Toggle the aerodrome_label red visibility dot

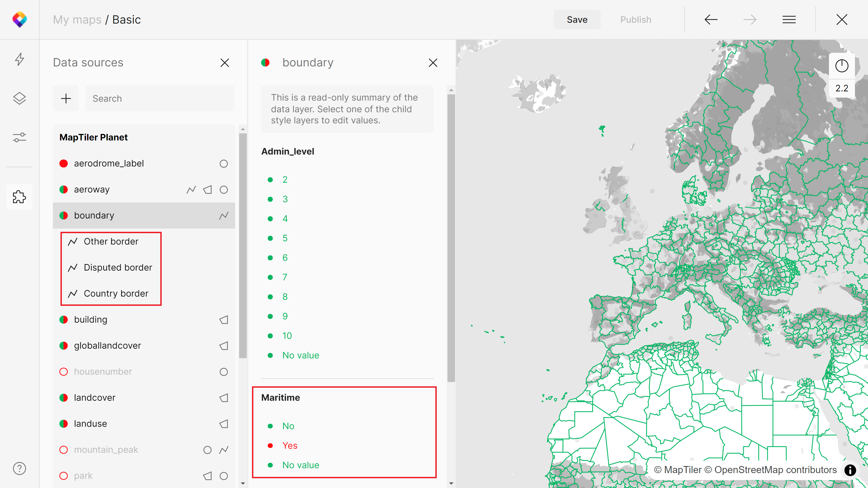[x=64, y=164]
